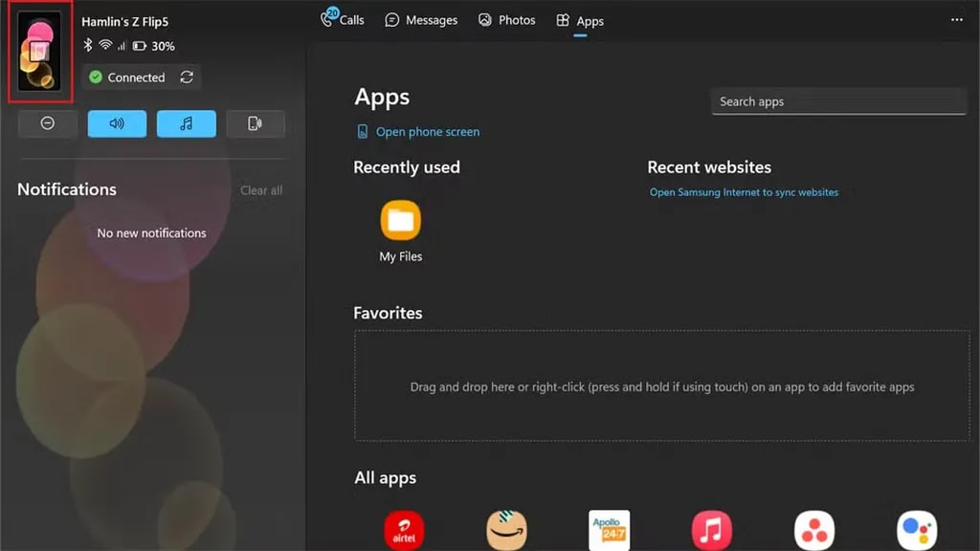Click the Search apps input field
Viewport: 980px width, 551px height.
click(x=838, y=101)
